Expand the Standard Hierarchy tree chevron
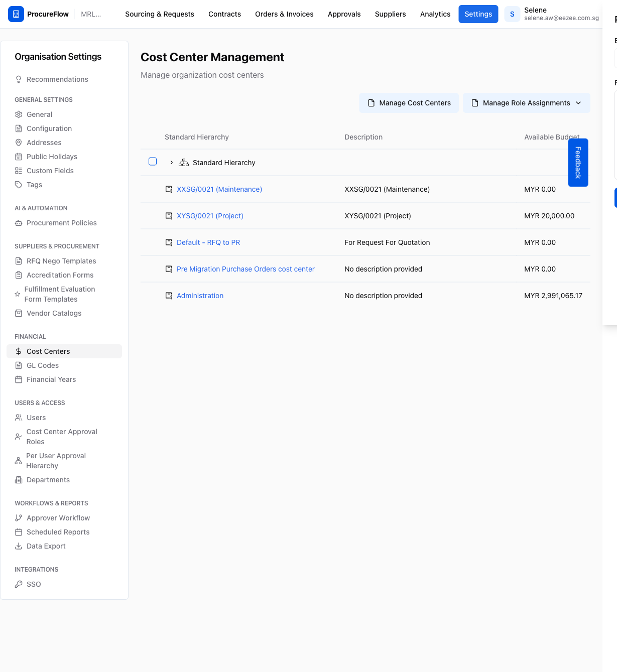 171,163
